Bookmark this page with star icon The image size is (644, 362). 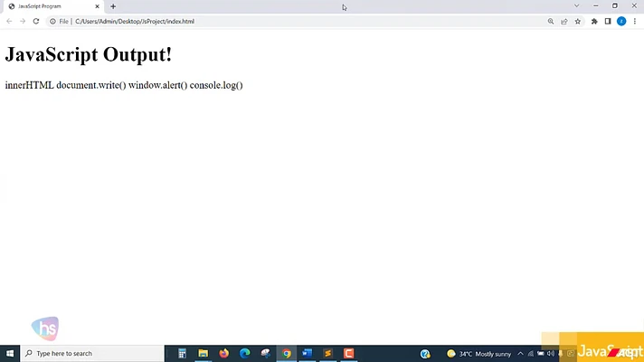pos(578,22)
